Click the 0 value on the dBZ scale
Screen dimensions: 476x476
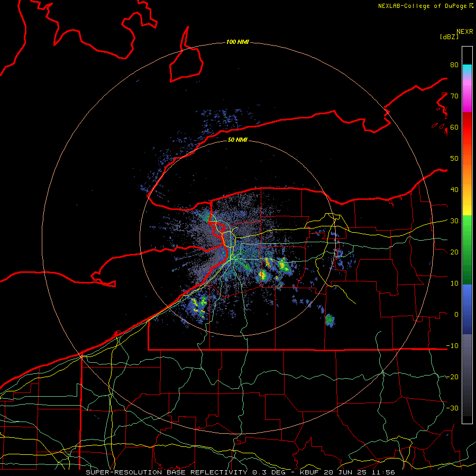[456, 315]
